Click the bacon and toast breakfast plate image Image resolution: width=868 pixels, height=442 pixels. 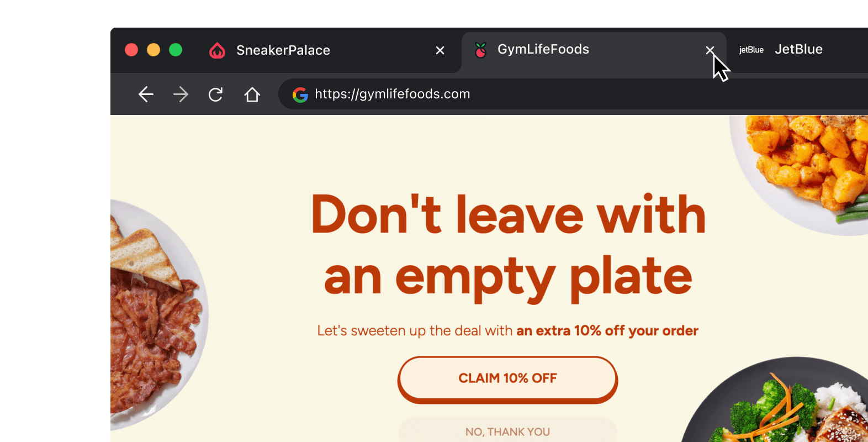[x=155, y=315]
